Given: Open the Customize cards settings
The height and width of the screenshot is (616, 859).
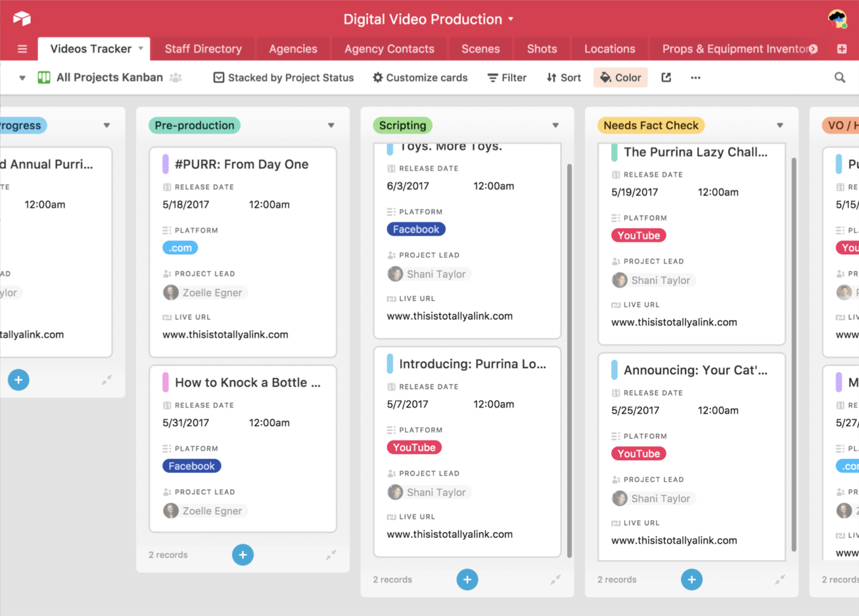Looking at the screenshot, I should pos(419,77).
